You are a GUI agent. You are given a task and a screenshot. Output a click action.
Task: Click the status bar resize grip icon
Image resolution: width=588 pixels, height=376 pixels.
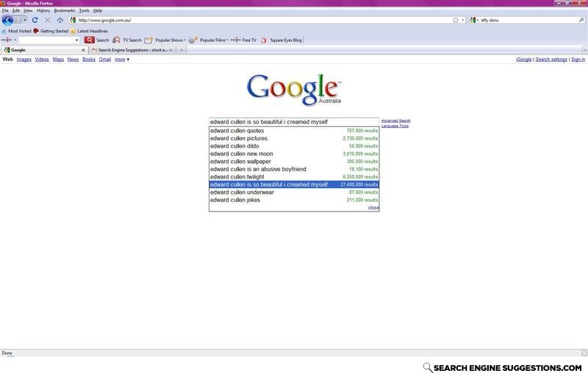[584, 352]
